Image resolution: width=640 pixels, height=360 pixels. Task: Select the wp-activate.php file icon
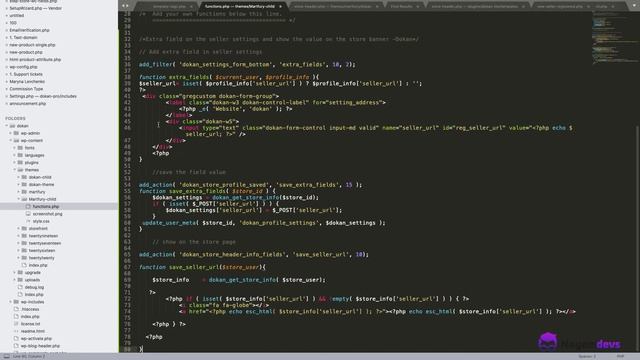[x=16, y=339]
